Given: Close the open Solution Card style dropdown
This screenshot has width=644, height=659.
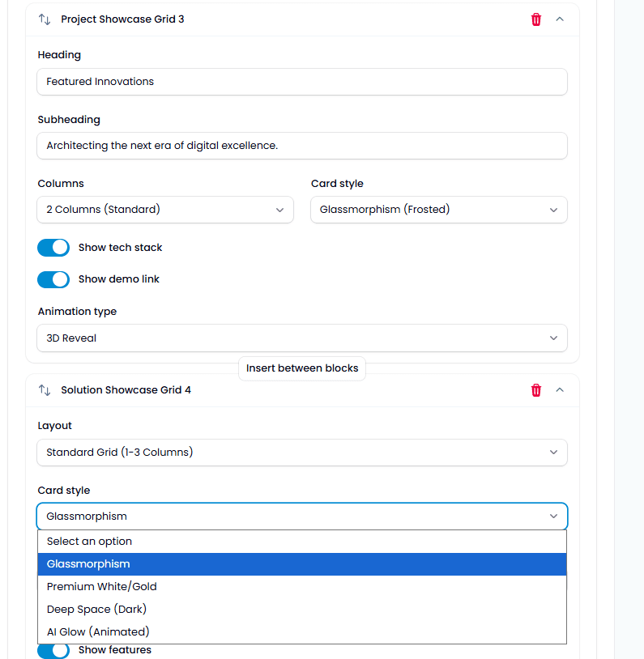Looking at the screenshot, I should (x=302, y=516).
